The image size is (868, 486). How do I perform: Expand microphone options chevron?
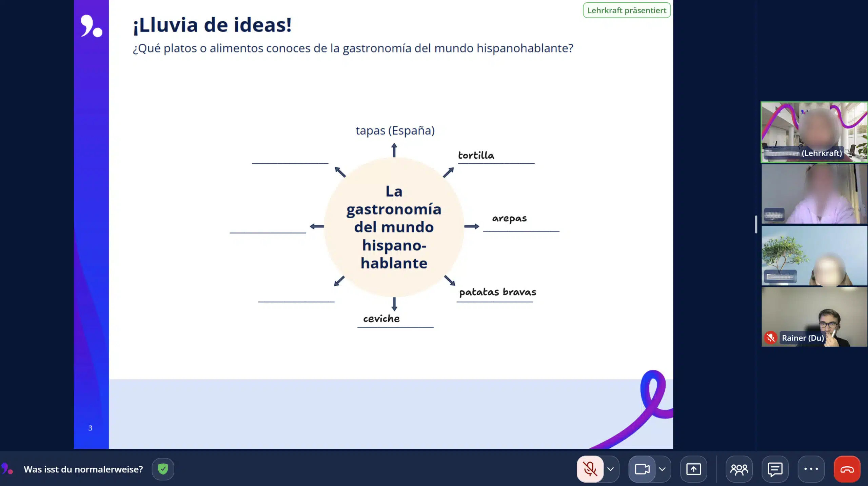pos(611,469)
